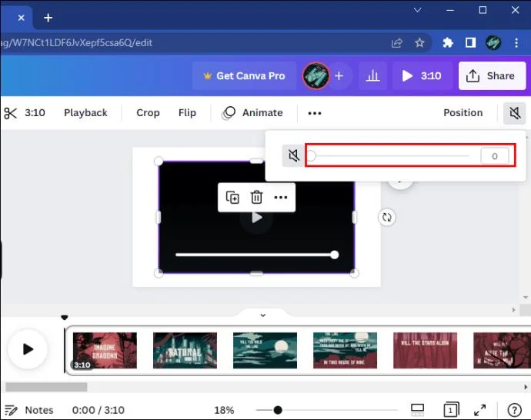Image resolution: width=531 pixels, height=420 pixels.
Task: Delete the video with the trash icon
Action: 256,198
